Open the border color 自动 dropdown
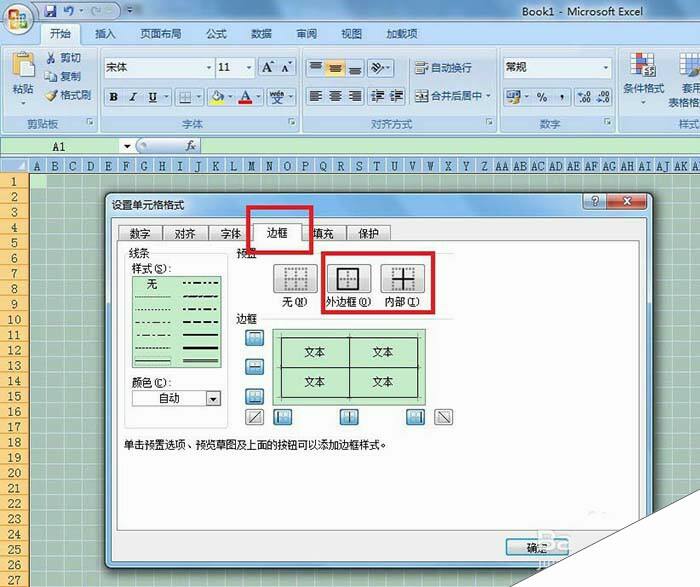Image resolution: width=700 pixels, height=587 pixels. [213, 398]
